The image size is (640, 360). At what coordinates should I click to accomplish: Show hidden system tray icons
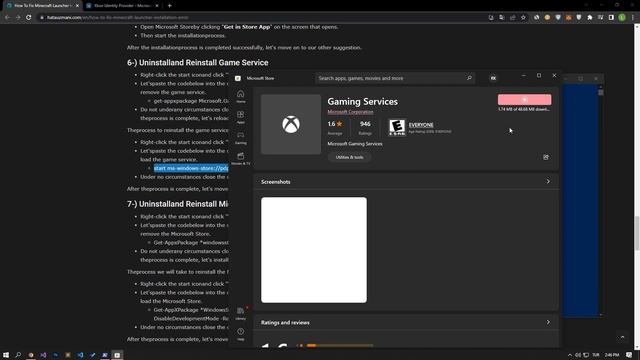click(570, 355)
